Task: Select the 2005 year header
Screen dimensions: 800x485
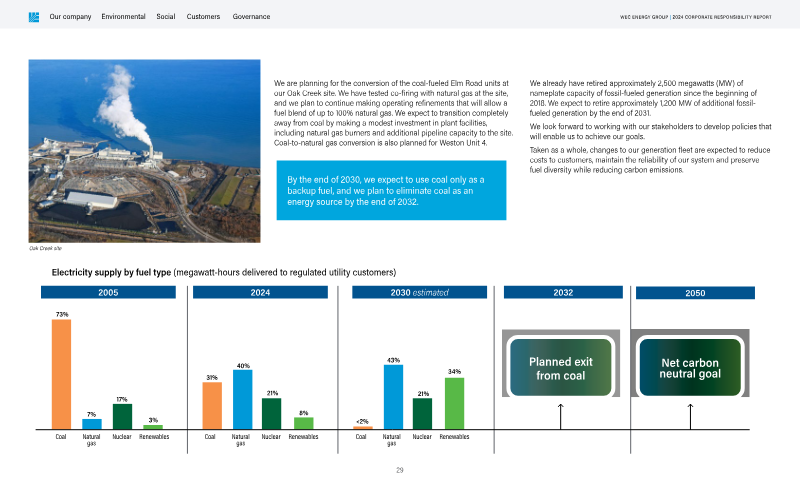Action: [x=108, y=292]
